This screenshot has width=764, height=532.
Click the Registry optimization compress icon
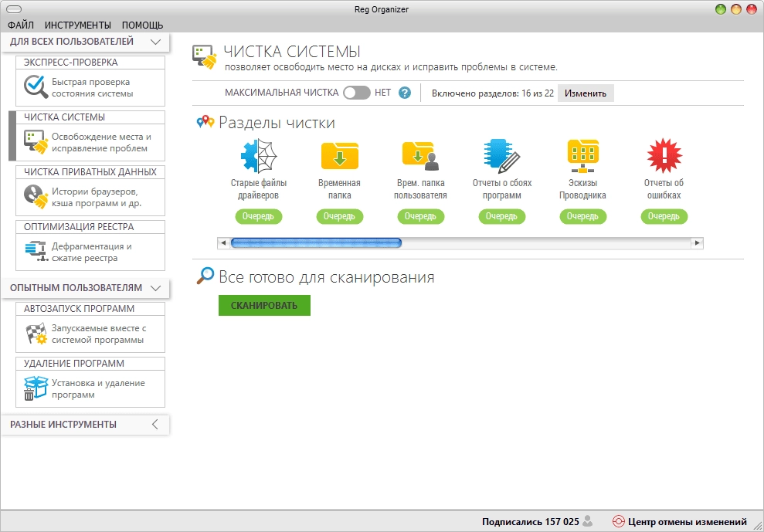[36, 252]
